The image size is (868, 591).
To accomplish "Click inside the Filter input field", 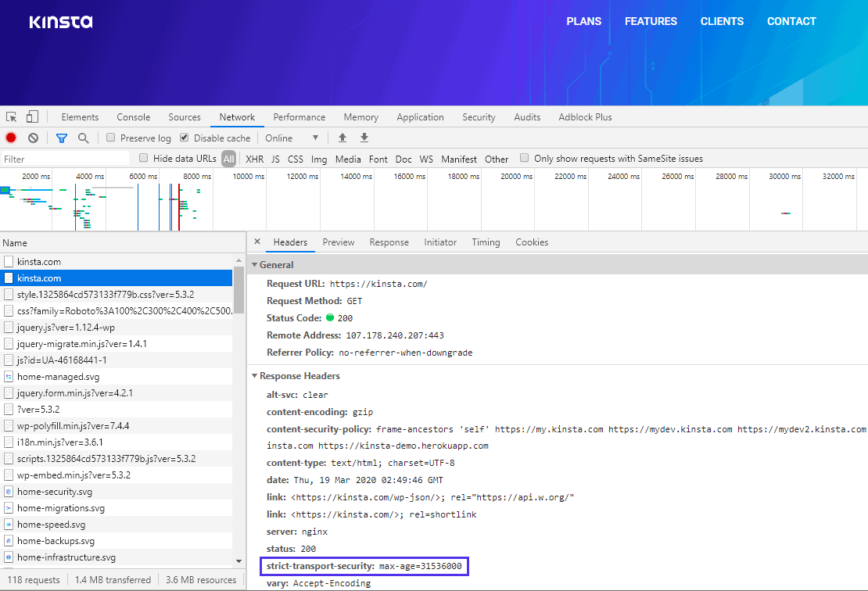I will tap(63, 158).
